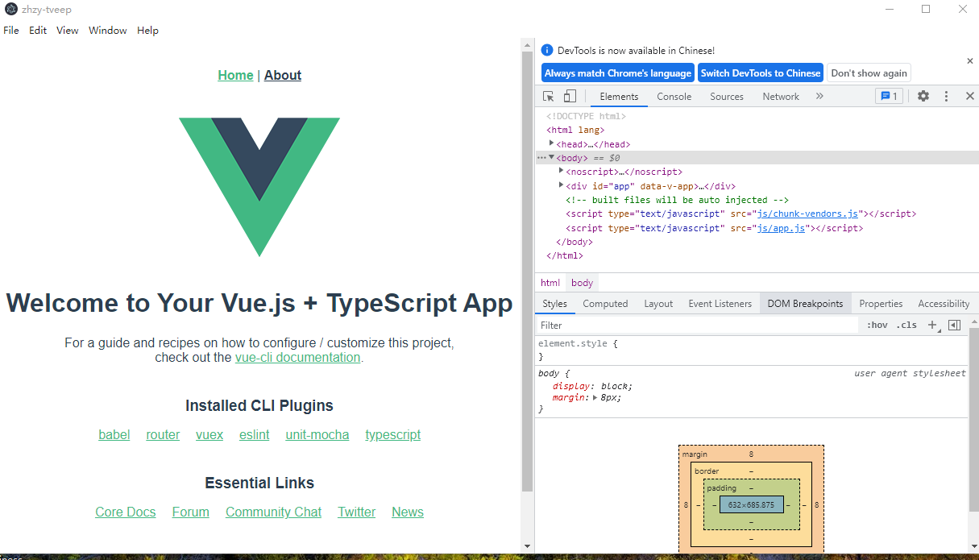Toggle the :hov element state panel
Image resolution: width=979 pixels, height=560 pixels.
tap(877, 325)
